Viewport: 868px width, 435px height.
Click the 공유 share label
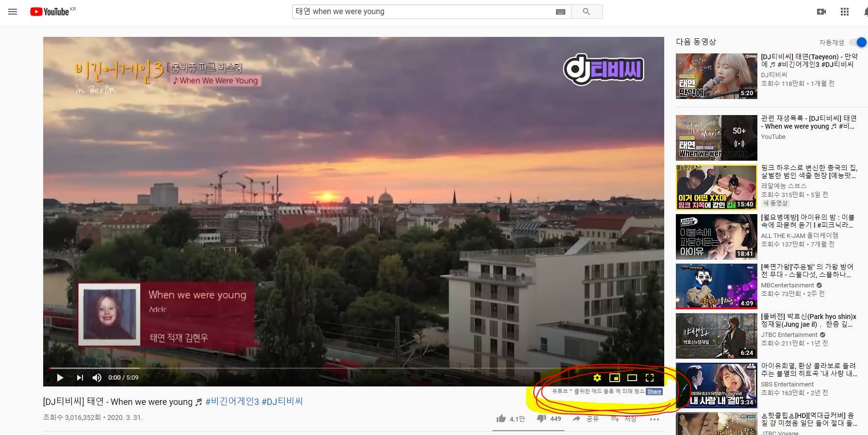[592, 419]
